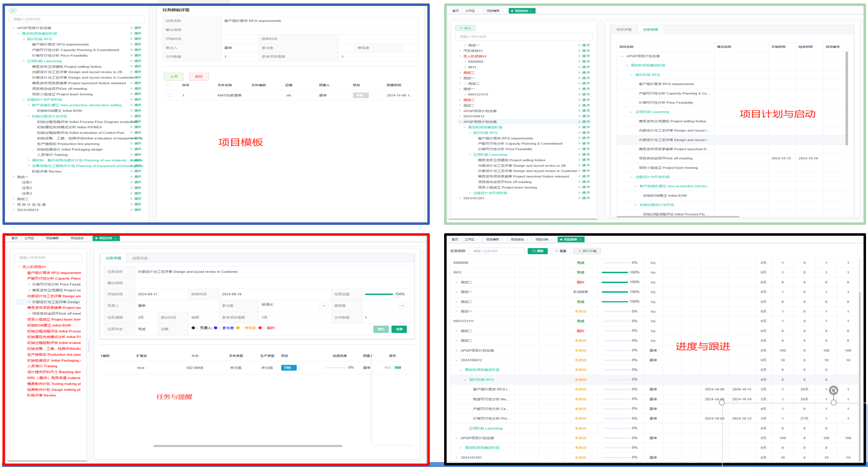Click the light green 提交 button
868x467 pixels.
click(381, 329)
